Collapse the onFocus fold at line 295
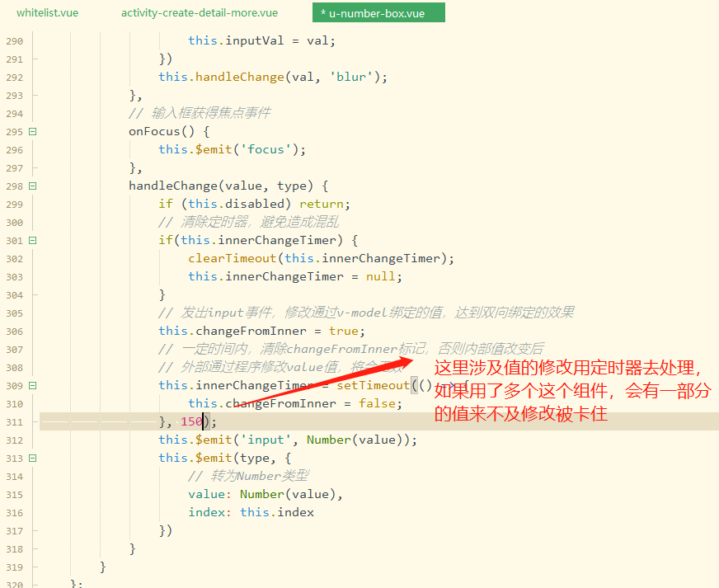This screenshot has height=588, width=719. click(32, 132)
